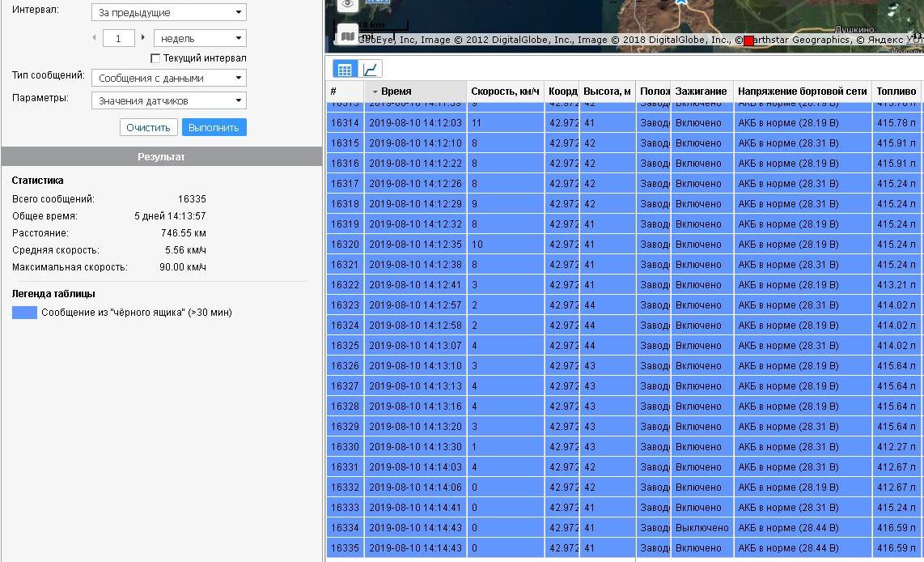
Task: Click the Результат panel header
Action: 161,156
